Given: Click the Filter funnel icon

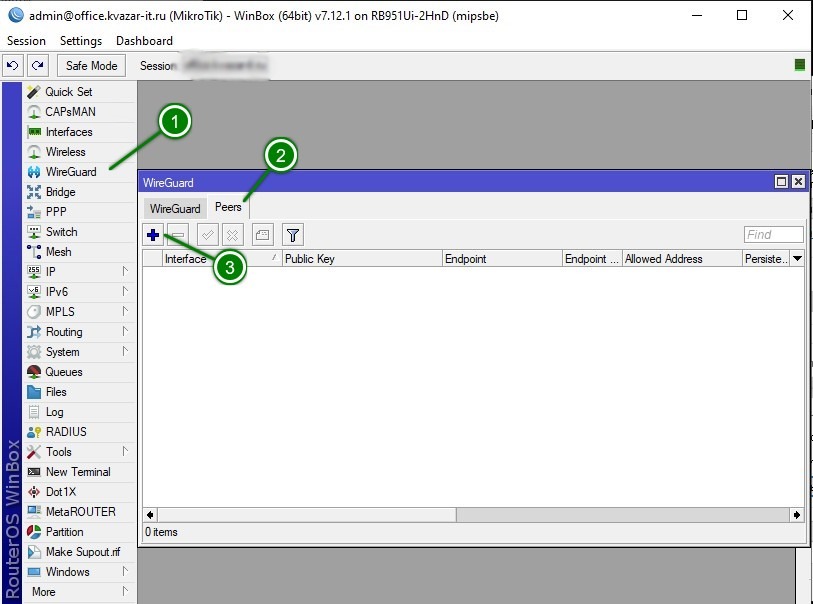Looking at the screenshot, I should coord(292,235).
